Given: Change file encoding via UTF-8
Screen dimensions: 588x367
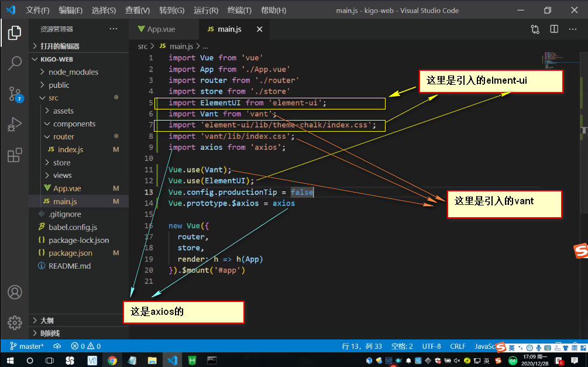Looking at the screenshot, I should click(432, 346).
